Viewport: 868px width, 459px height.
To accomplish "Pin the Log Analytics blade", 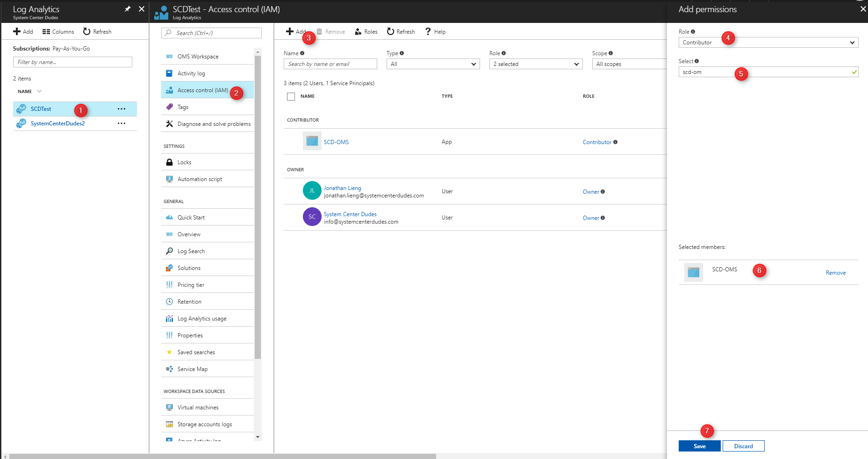I will point(128,9).
